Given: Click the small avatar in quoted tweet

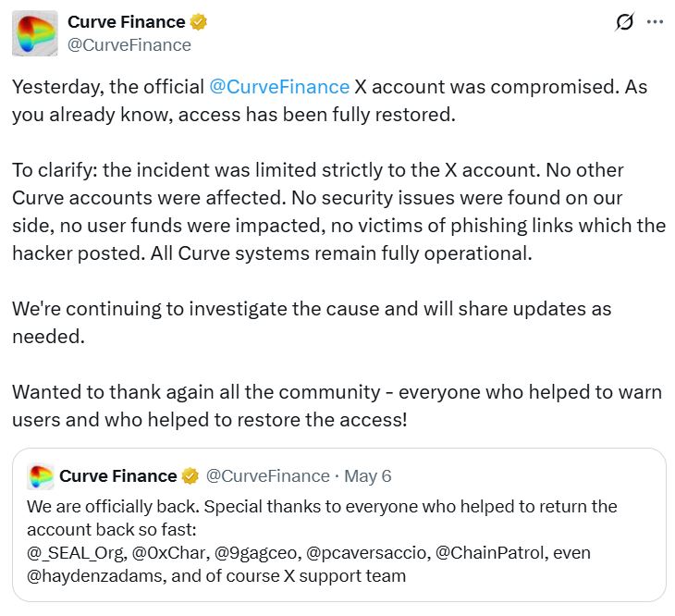Looking at the screenshot, I should [x=41, y=476].
